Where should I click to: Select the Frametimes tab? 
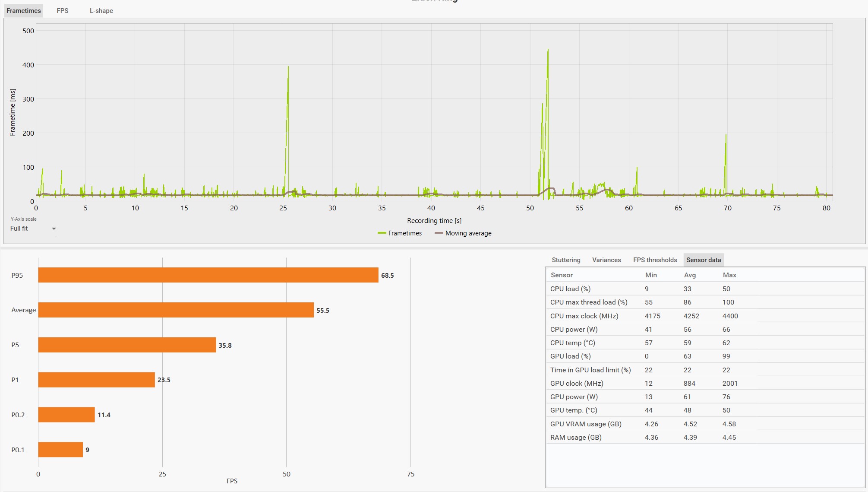24,11
